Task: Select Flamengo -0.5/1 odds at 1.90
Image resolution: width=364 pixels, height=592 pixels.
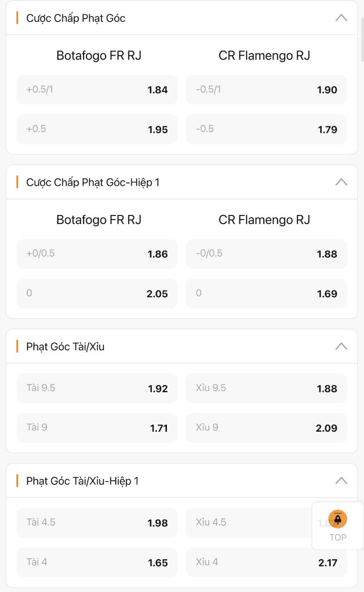Action: [266, 90]
